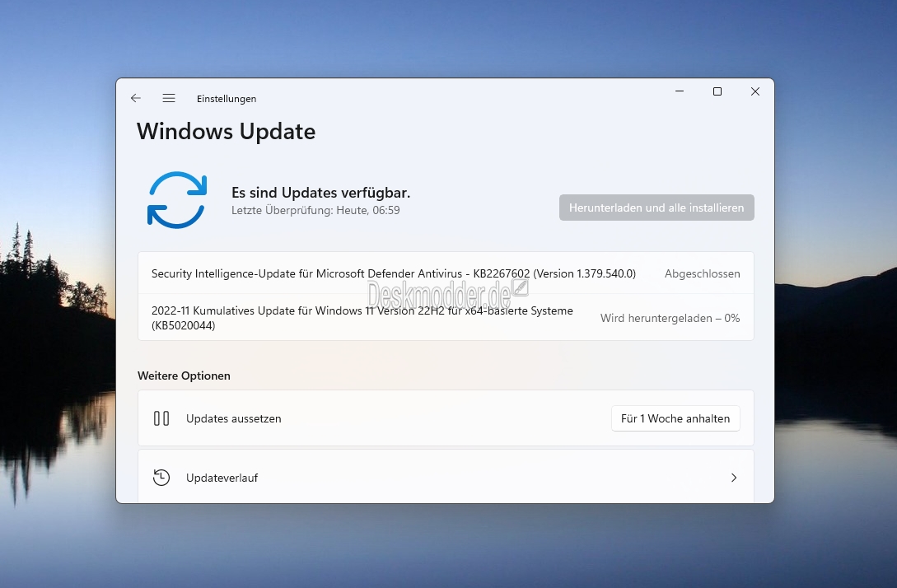Screen dimensions: 897x588
Task: Pause updates with Für 1 Woche anhalten
Action: coord(675,418)
